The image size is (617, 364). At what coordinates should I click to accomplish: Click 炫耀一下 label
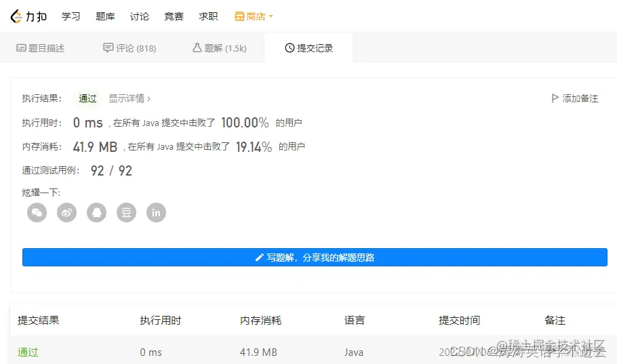tap(41, 193)
